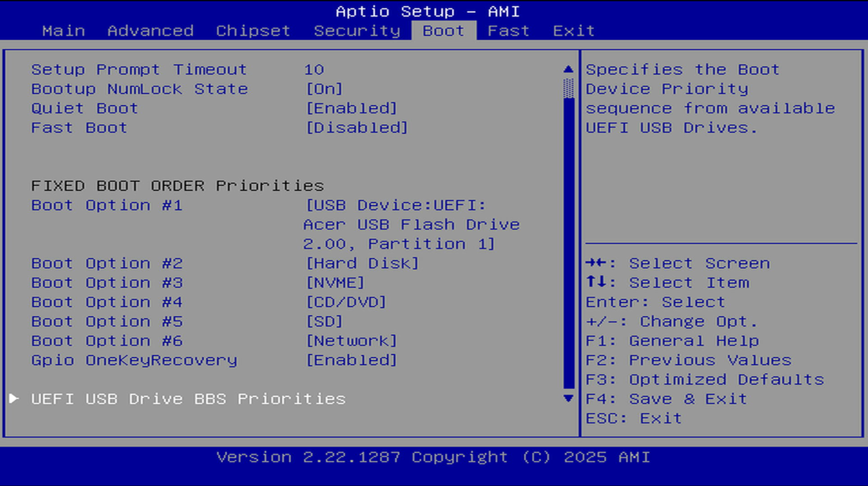Select the Gpio OneKeyRecovery label
This screenshot has width=868, height=486.
tap(134, 360)
